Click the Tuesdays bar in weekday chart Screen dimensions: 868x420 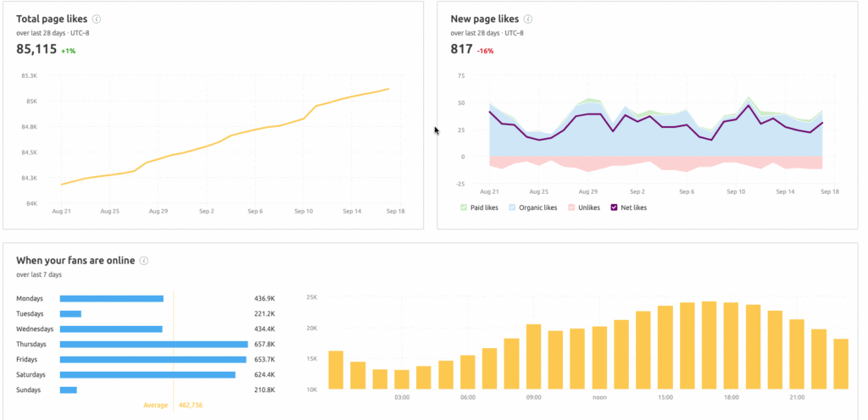click(x=70, y=314)
